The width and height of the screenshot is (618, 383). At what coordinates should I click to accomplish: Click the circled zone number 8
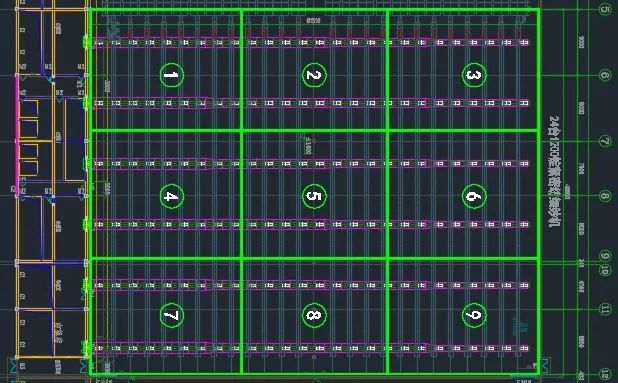click(314, 315)
